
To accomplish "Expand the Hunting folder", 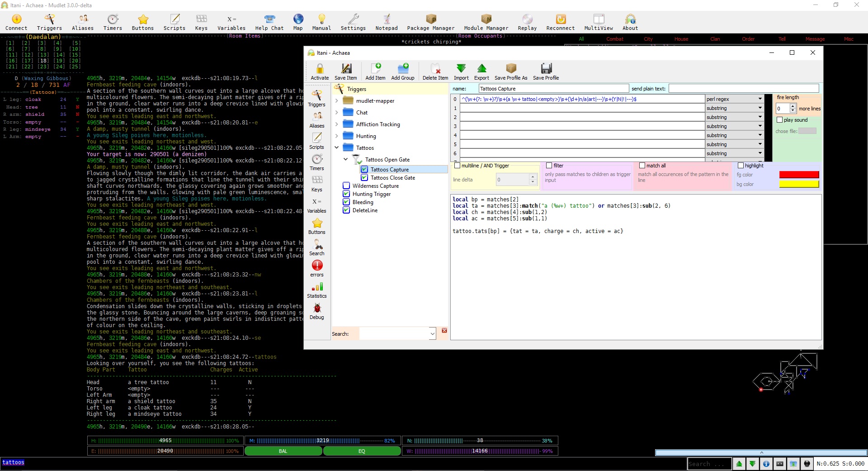I will tap(337, 136).
